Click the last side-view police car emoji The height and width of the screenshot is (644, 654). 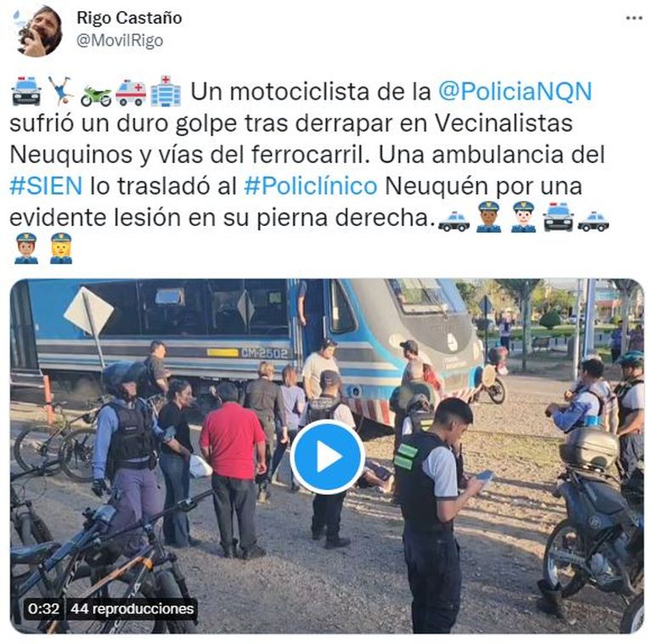pos(594,221)
